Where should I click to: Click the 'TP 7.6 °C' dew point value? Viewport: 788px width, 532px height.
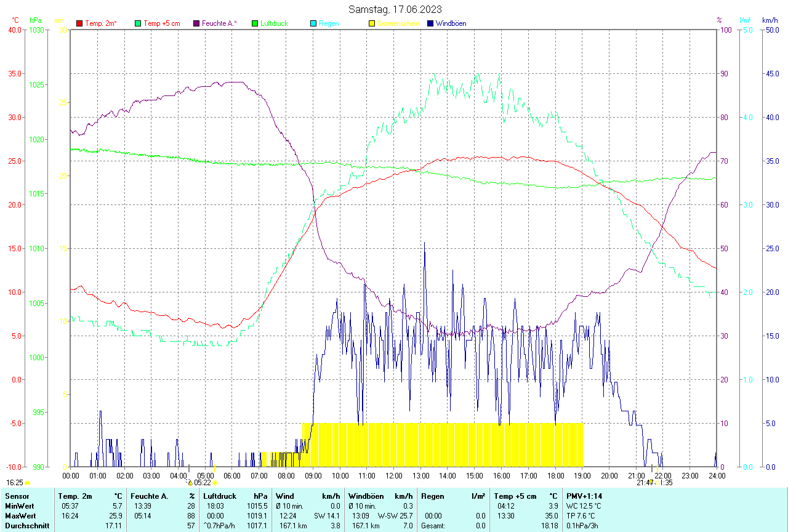coord(581,516)
